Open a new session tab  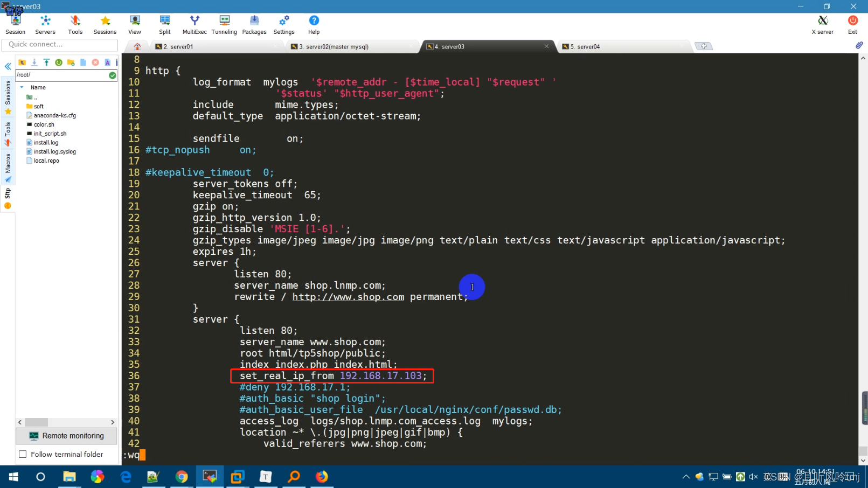pos(704,46)
